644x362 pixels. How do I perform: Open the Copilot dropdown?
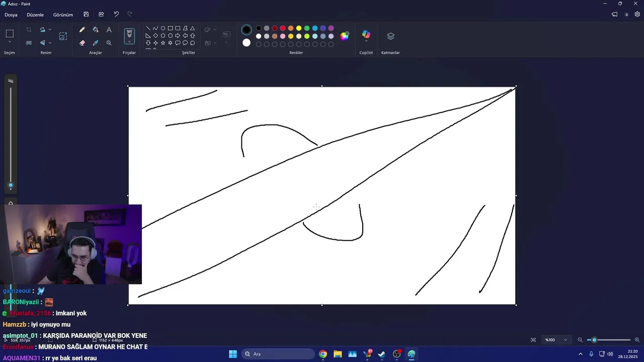tap(366, 42)
